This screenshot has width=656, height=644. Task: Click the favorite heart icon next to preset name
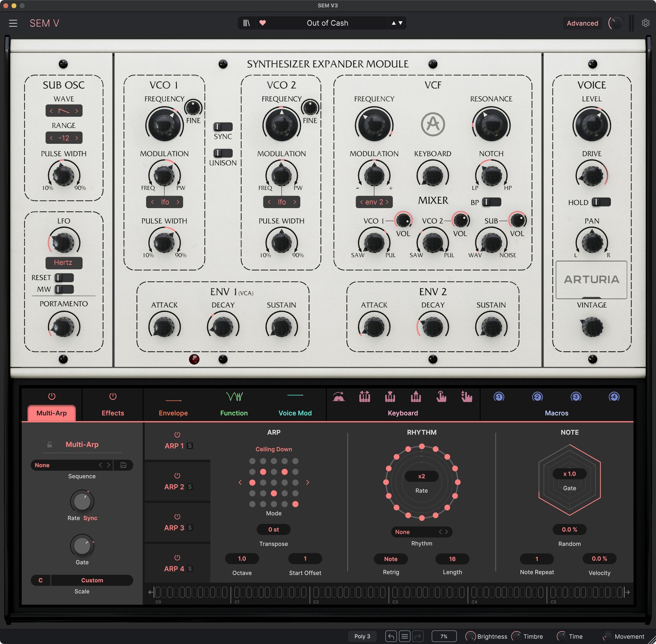pyautogui.click(x=263, y=23)
